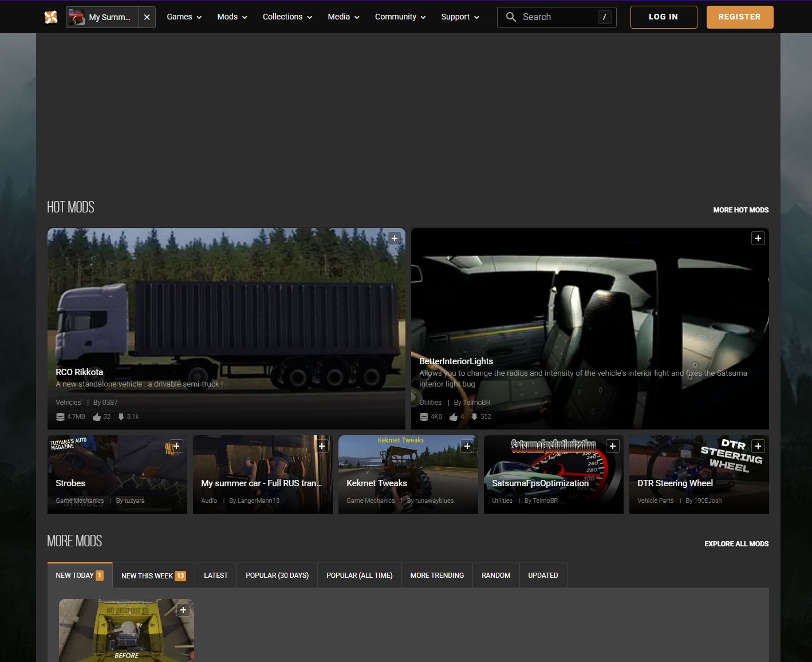Select the Latest tab
812x662 pixels.
point(216,576)
